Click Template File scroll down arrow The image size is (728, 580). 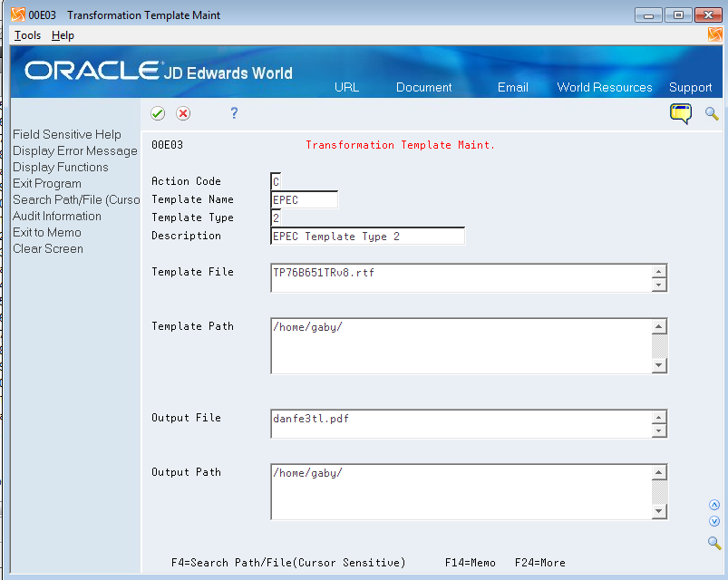click(659, 285)
